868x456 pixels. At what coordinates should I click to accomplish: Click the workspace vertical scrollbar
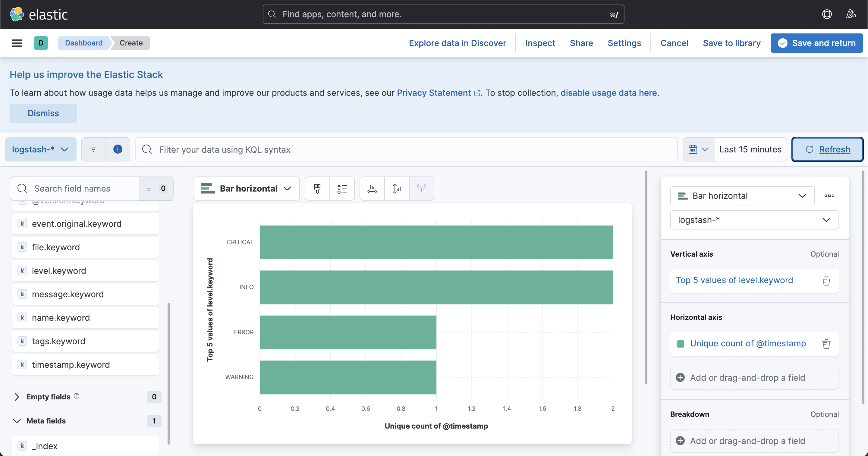coord(646,277)
